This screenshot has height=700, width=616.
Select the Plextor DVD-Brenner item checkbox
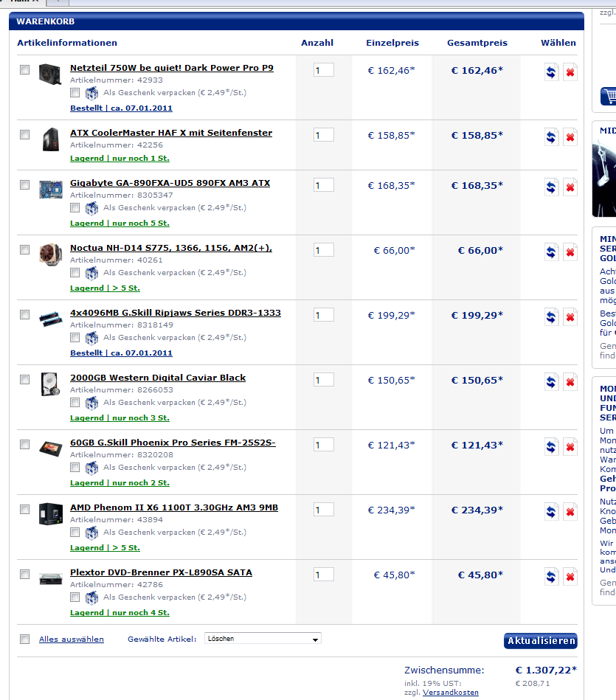pos(24,574)
